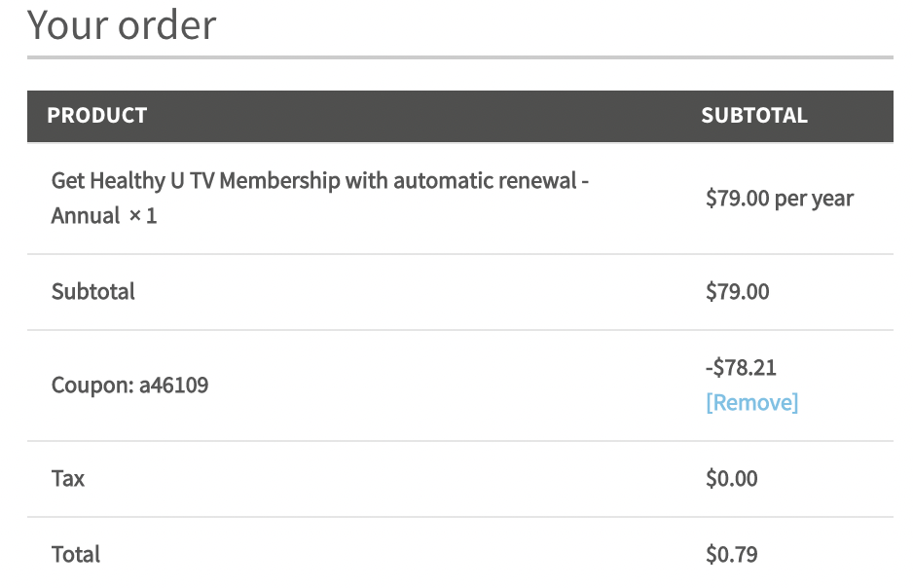The height and width of the screenshot is (588, 913).
Task: Select the Your order heading
Action: coord(122,25)
